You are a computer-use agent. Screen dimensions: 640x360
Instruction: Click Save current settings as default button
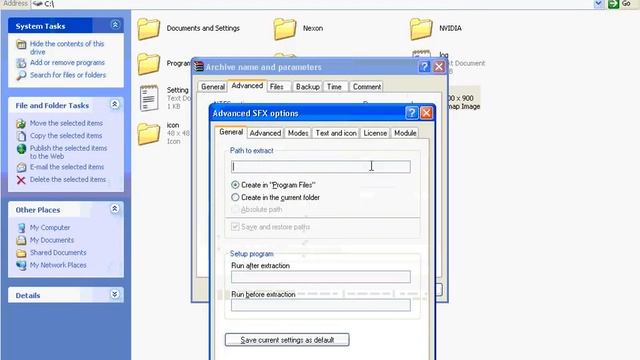[287, 340]
